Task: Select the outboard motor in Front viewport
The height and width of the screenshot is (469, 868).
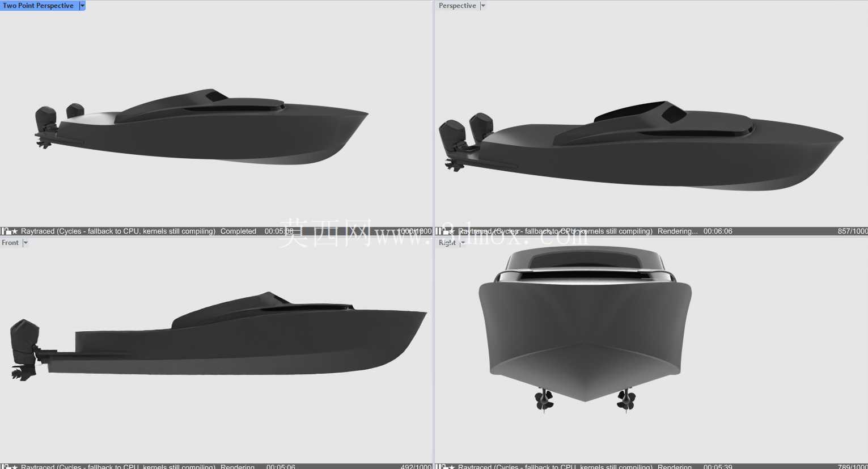Action: point(24,349)
